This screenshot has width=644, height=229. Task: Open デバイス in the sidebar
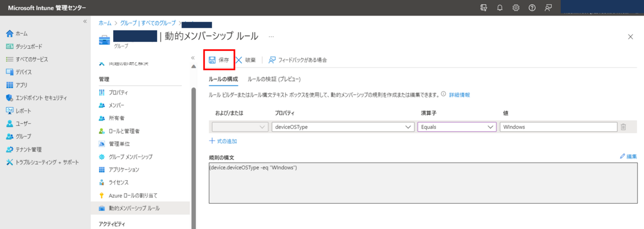pyautogui.click(x=19, y=72)
